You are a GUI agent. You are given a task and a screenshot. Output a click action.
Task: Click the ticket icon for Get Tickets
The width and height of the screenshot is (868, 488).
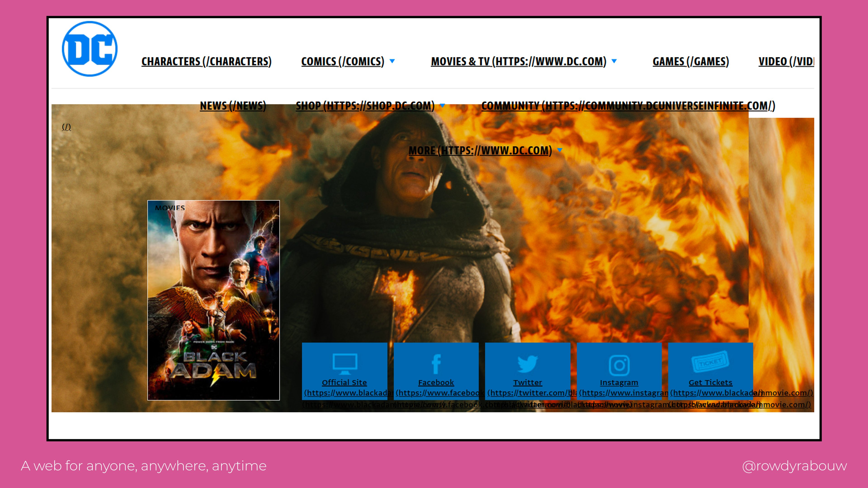click(x=710, y=362)
